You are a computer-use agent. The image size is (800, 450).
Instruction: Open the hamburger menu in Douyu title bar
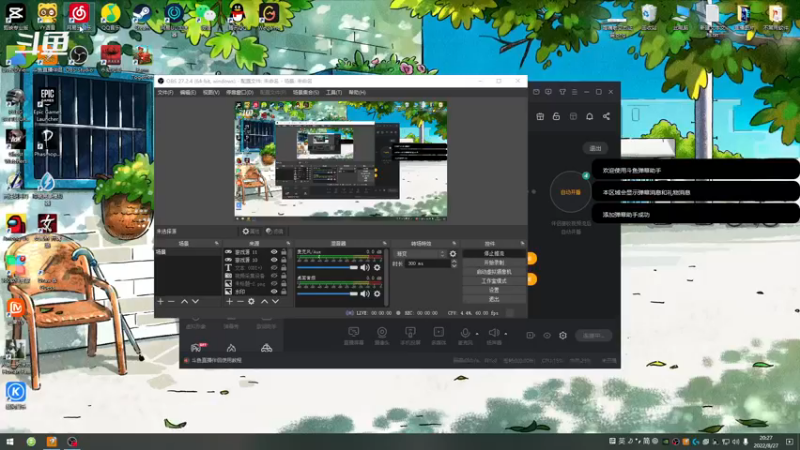coord(574,92)
